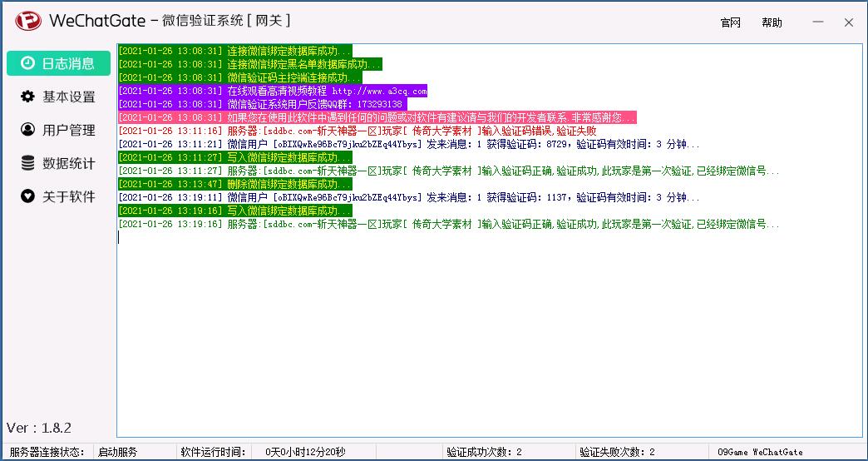Click the gear icon beside 基本设置
868x461 pixels.
click(x=27, y=97)
